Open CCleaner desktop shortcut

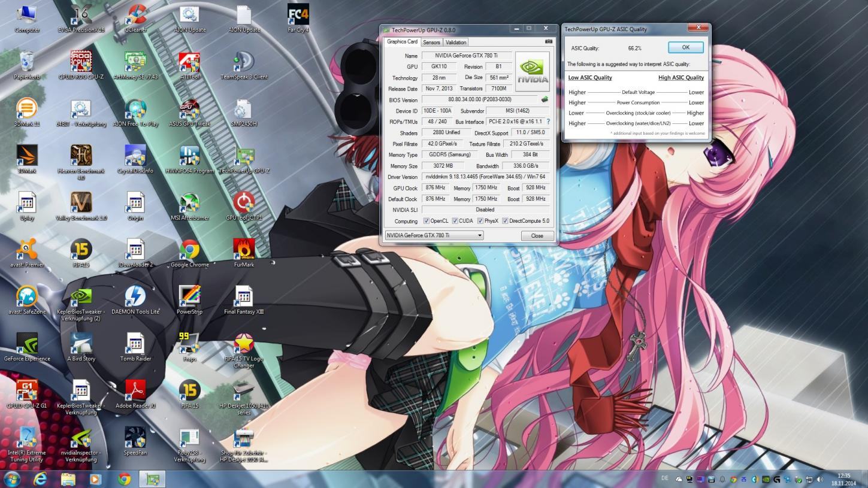135,18
